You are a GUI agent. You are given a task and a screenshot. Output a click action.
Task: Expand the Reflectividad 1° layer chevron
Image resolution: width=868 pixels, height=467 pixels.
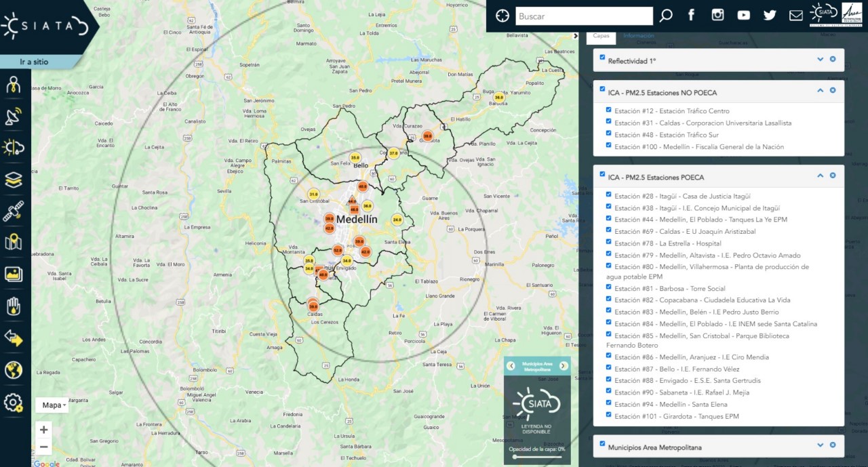[820, 59]
